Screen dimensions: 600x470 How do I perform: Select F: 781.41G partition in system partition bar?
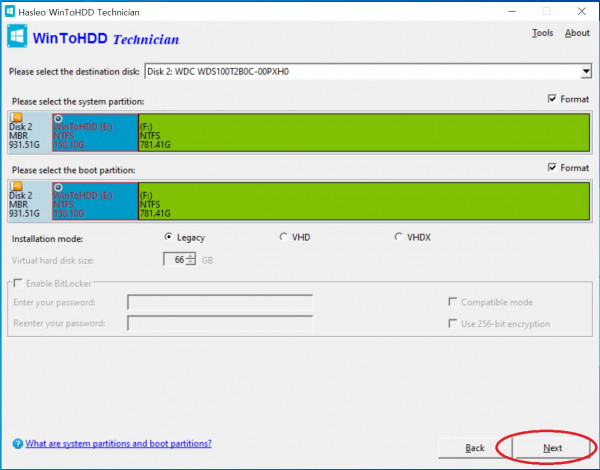coord(364,132)
